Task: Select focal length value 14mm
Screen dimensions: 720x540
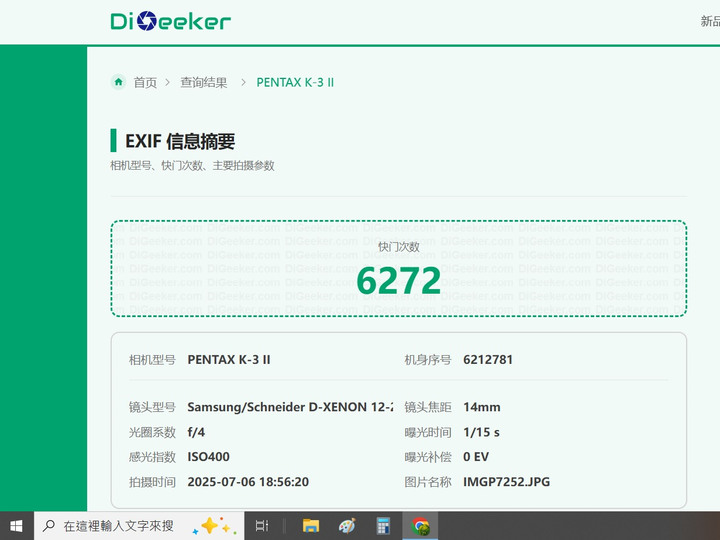Action: pos(482,407)
